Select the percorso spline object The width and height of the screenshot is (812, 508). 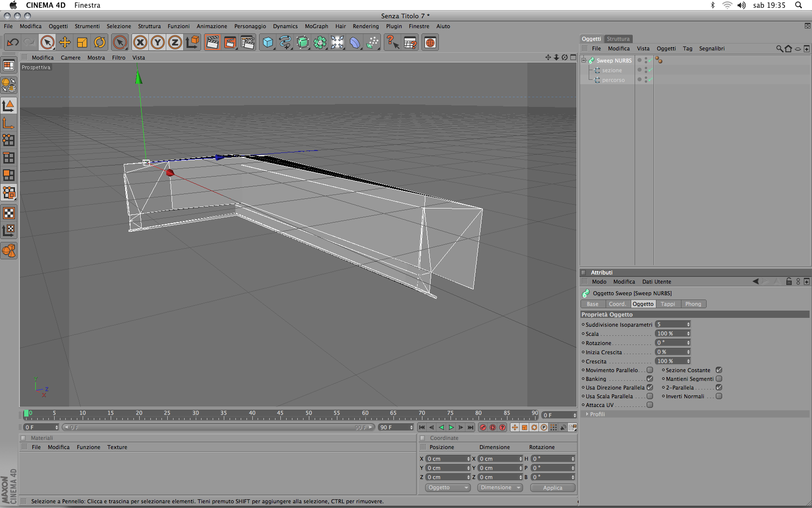[613, 80]
